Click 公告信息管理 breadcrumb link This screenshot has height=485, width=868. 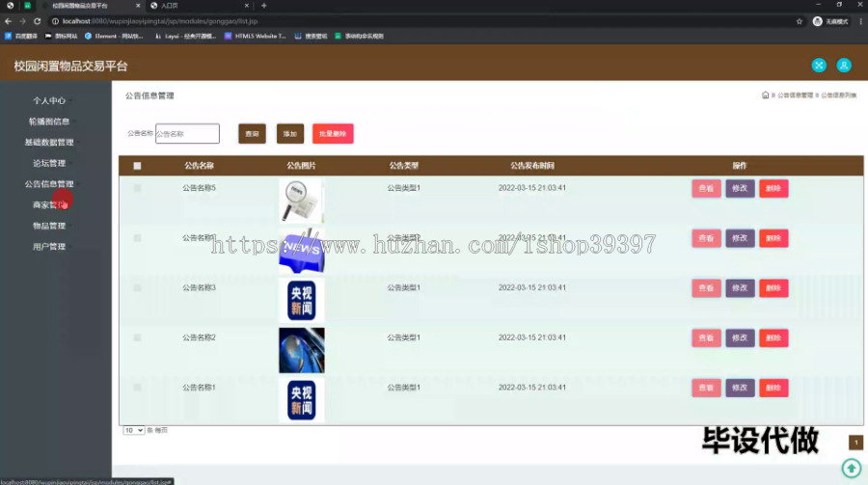click(795, 95)
